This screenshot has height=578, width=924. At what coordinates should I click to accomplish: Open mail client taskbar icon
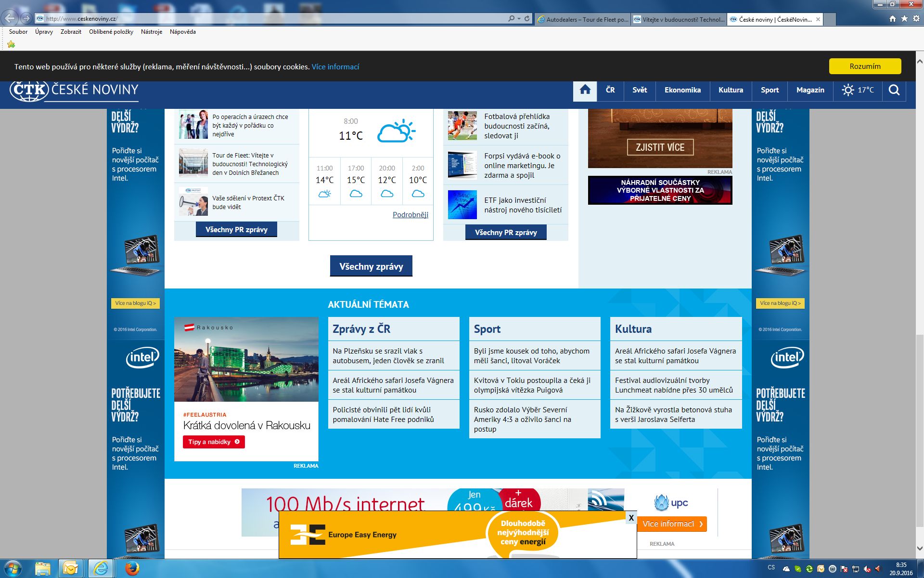71,569
